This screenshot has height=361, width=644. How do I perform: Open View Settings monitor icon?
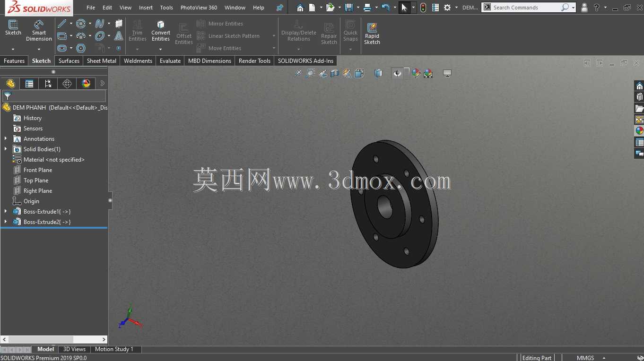[x=447, y=73]
